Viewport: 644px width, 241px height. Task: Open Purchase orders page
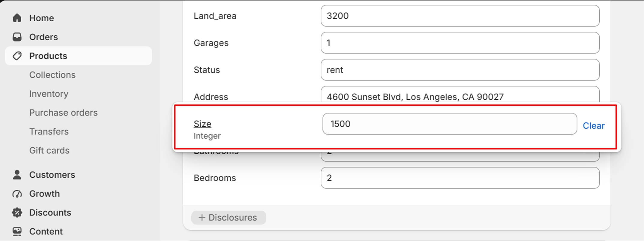(x=64, y=113)
